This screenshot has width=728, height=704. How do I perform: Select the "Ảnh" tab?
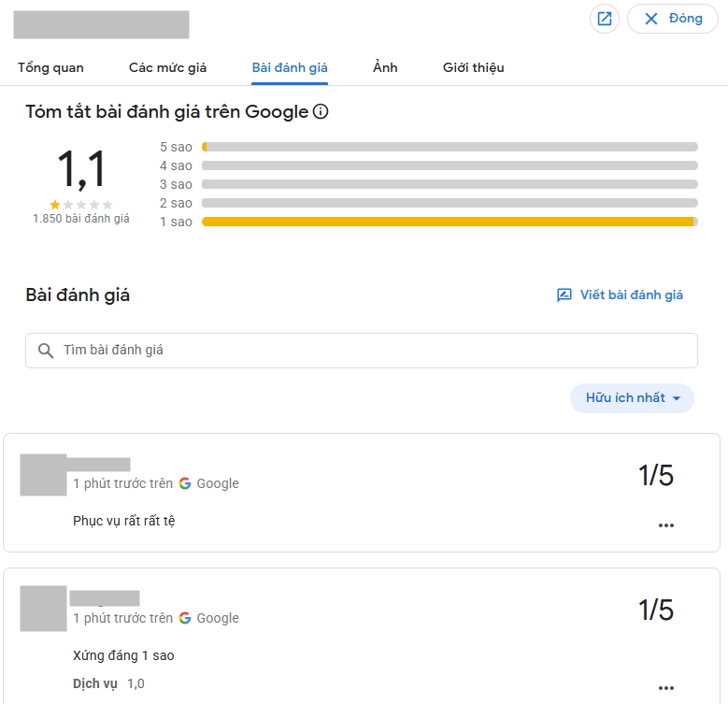(385, 67)
